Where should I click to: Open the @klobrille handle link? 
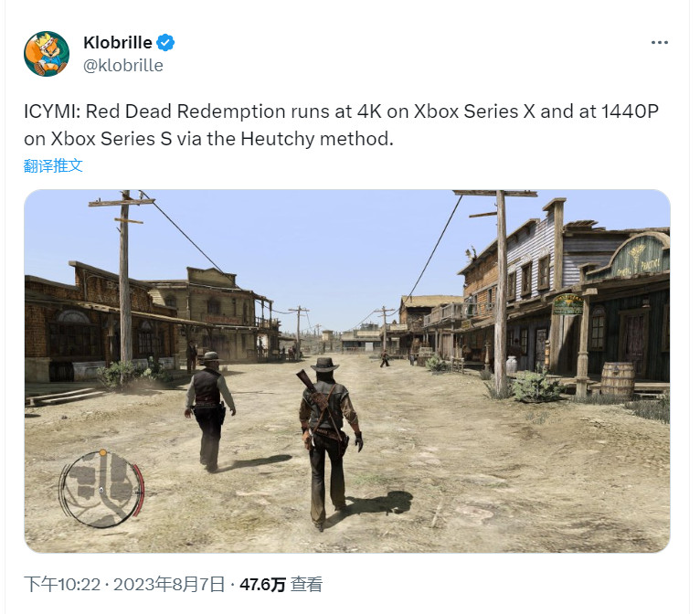(x=123, y=66)
